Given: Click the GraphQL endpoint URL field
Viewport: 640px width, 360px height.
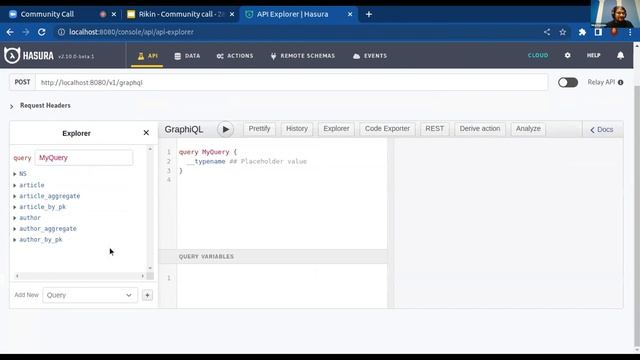Looking at the screenshot, I should pyautogui.click(x=291, y=82).
